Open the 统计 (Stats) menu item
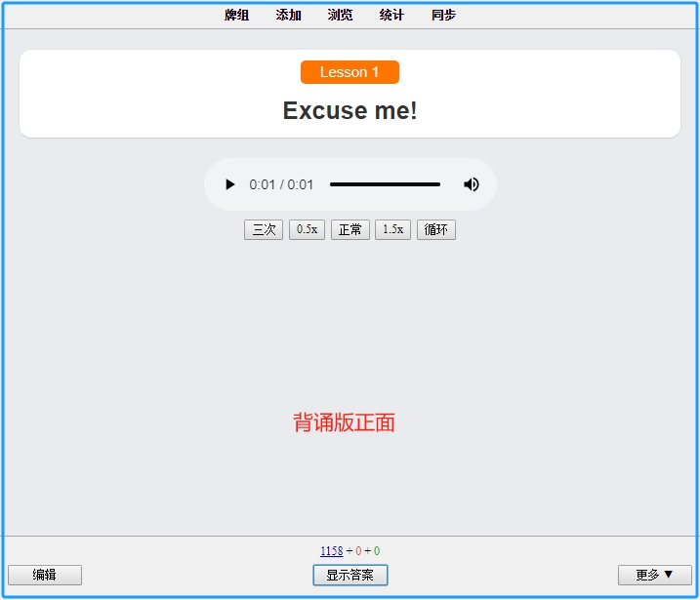The width and height of the screenshot is (700, 600). click(x=391, y=16)
